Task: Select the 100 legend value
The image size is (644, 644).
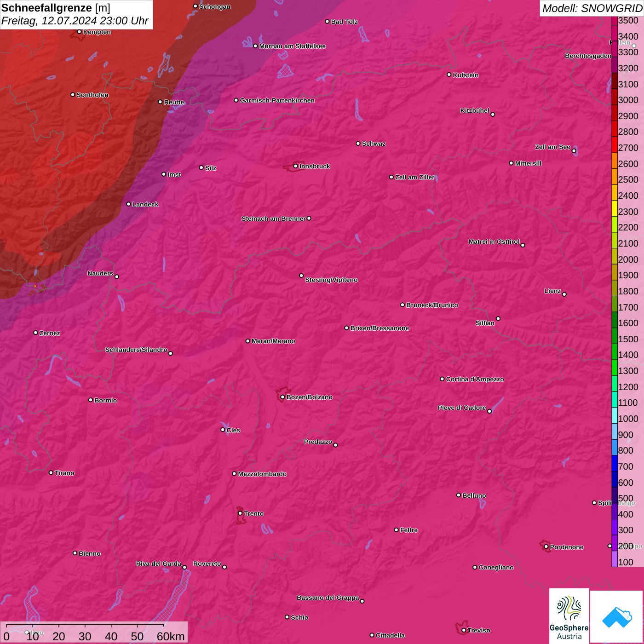Action: (x=626, y=562)
